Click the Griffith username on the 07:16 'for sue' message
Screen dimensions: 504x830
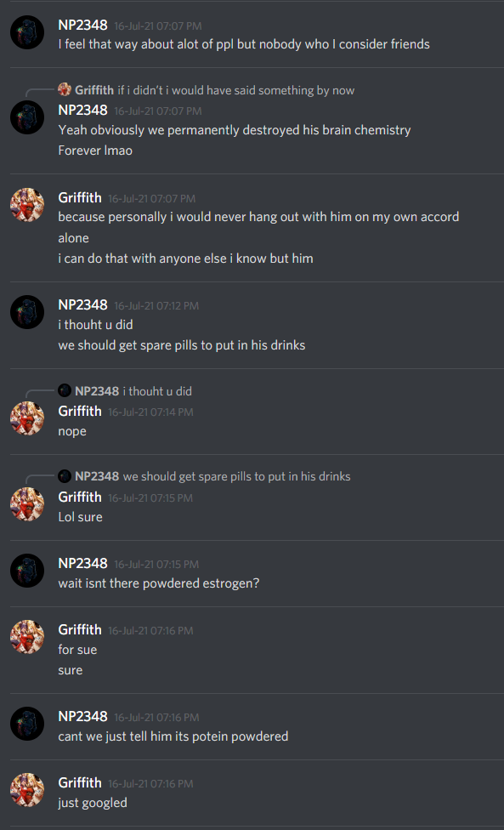(80, 630)
